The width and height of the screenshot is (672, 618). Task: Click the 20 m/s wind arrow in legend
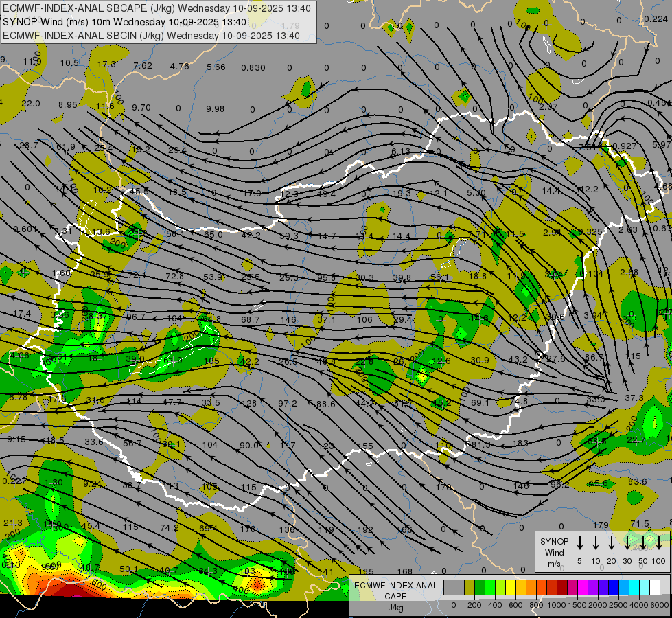tap(612, 542)
